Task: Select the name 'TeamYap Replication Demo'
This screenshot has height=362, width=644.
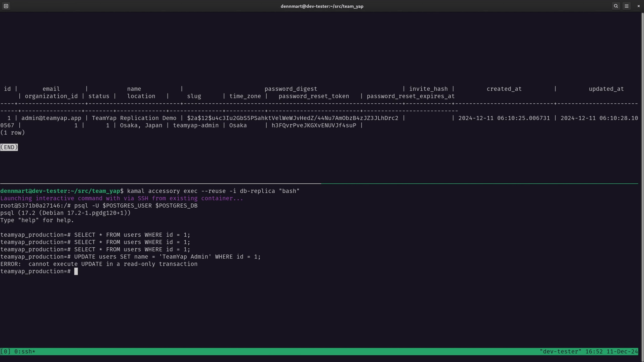Action: point(134,118)
